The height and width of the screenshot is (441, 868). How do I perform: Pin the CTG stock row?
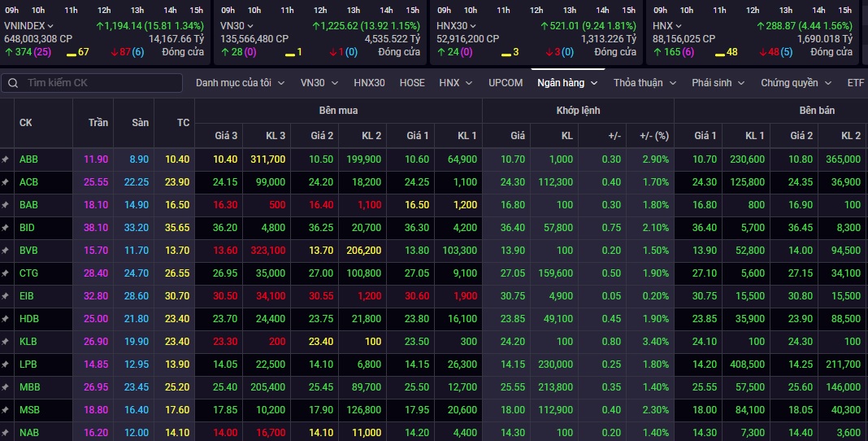[5, 273]
